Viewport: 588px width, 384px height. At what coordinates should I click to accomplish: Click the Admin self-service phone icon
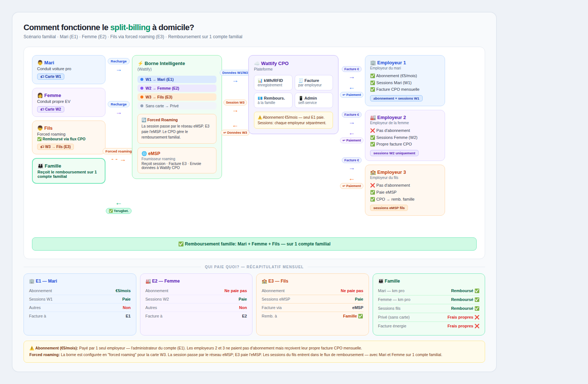click(301, 98)
